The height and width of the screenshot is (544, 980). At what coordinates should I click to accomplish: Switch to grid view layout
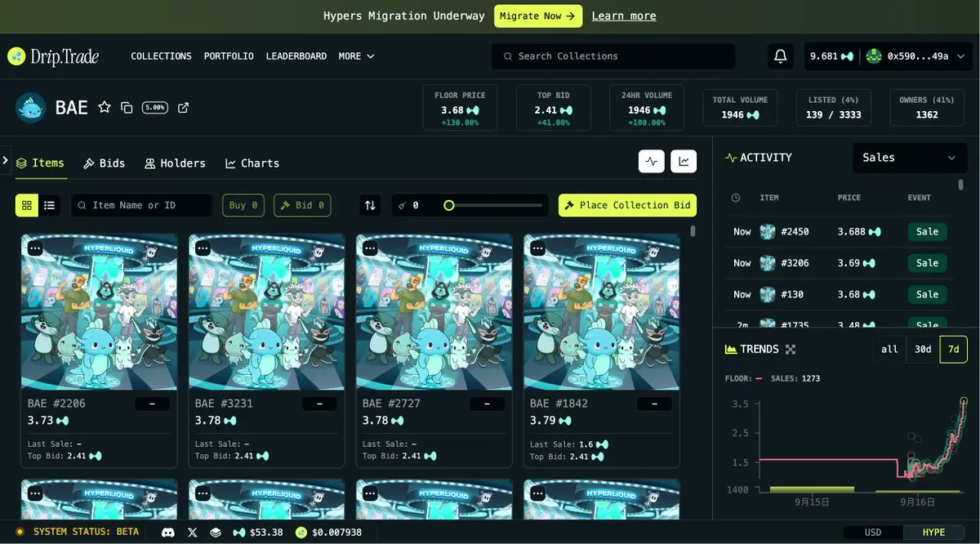tap(27, 205)
